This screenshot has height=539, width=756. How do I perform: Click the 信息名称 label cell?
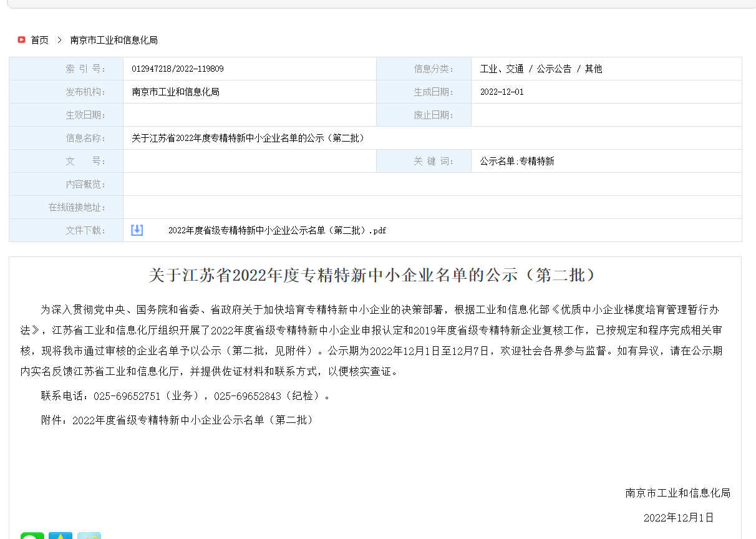[x=66, y=138]
